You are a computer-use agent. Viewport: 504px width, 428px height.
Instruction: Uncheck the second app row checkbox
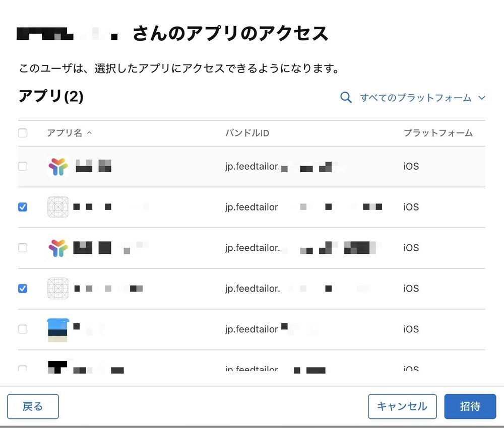point(23,207)
